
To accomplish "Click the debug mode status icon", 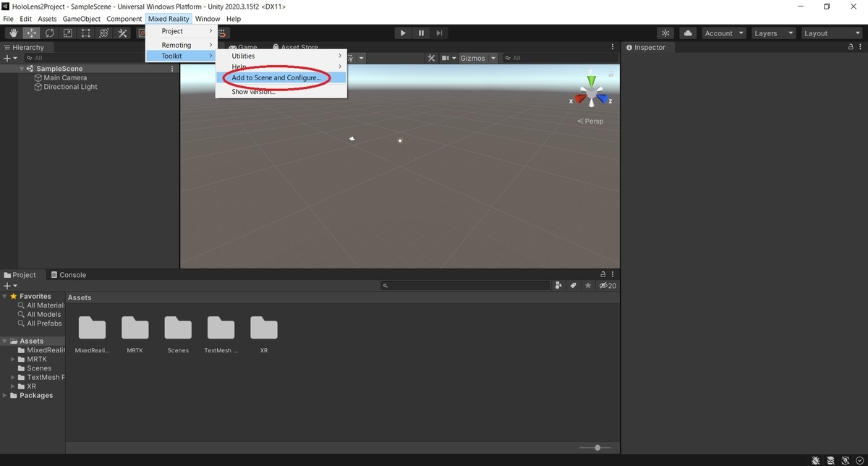I will (816, 460).
